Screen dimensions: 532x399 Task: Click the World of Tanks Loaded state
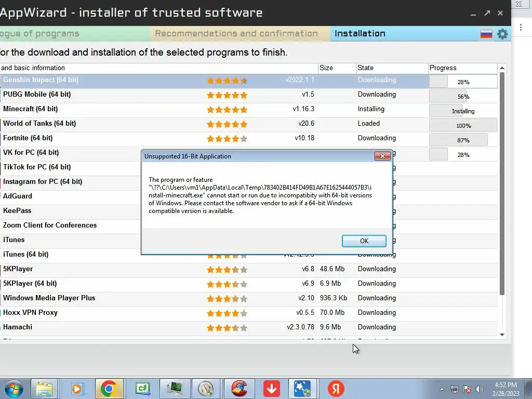tap(368, 124)
